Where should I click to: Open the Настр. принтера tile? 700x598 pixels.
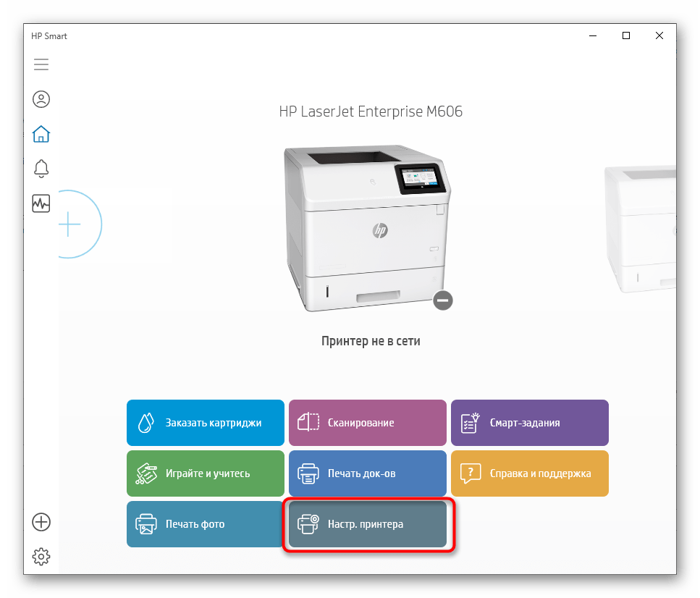click(x=367, y=524)
